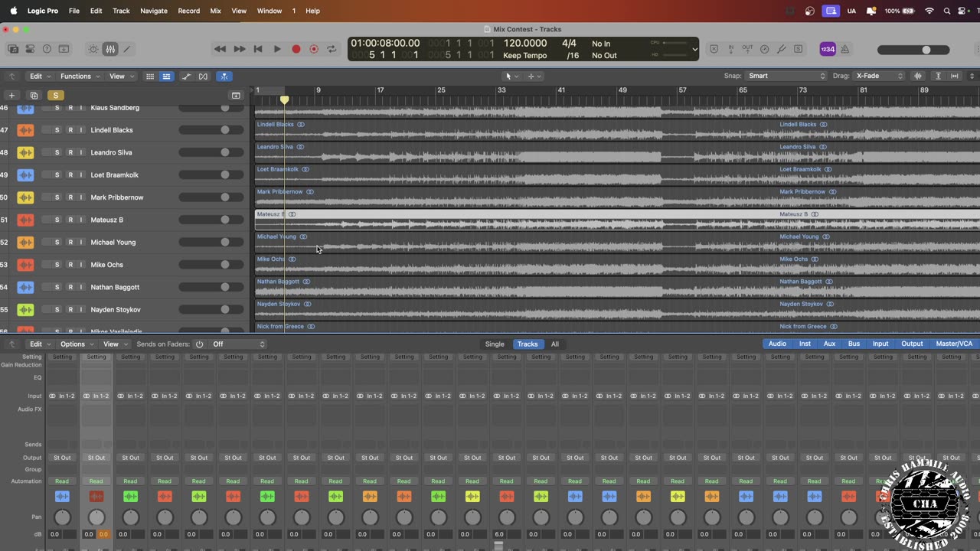Filter mixer by Master/VCA strips
Viewport: 980px width, 551px height.
point(954,344)
